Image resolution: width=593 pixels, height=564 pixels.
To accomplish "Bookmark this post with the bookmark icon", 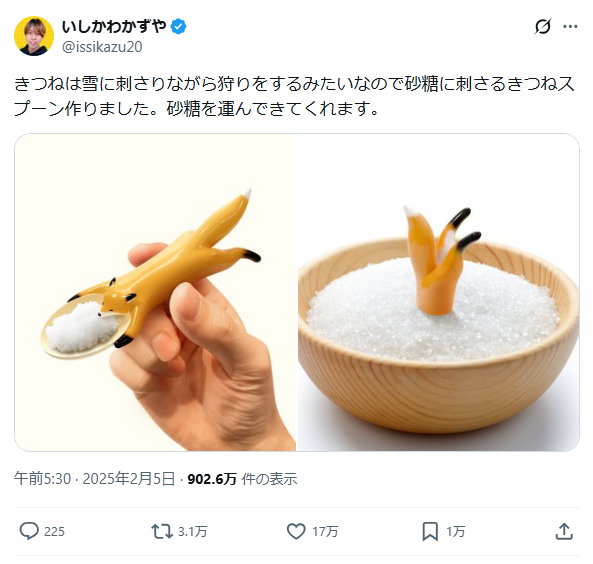I will [x=430, y=531].
